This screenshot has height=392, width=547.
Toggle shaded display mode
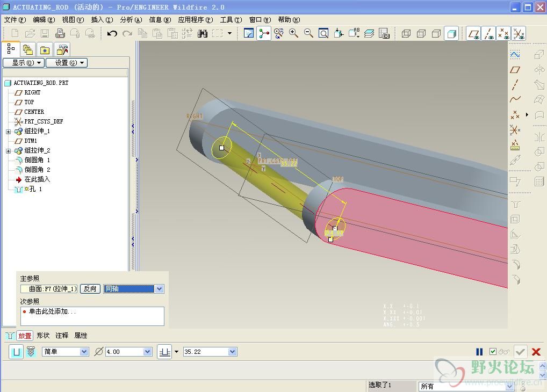tap(451, 33)
